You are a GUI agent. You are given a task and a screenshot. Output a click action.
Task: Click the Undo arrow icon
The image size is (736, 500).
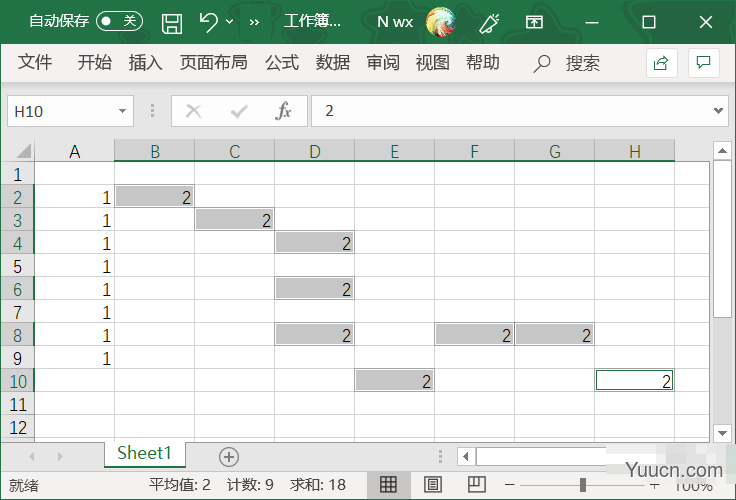pyautogui.click(x=208, y=22)
